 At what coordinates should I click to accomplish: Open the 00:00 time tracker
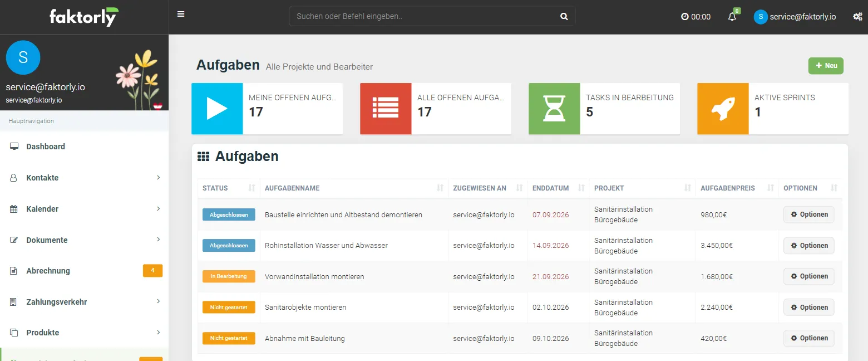[696, 17]
